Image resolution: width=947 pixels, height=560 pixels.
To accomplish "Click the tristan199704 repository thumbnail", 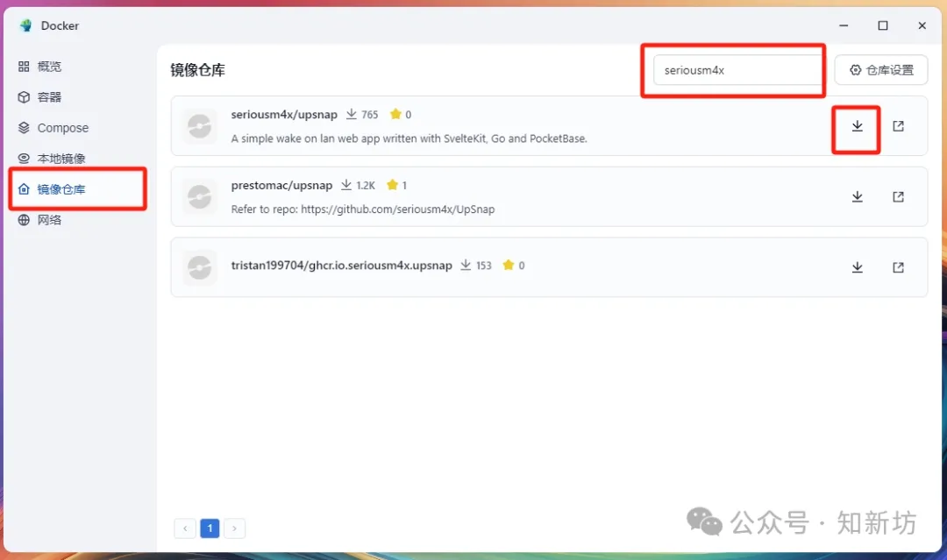I will pos(200,267).
